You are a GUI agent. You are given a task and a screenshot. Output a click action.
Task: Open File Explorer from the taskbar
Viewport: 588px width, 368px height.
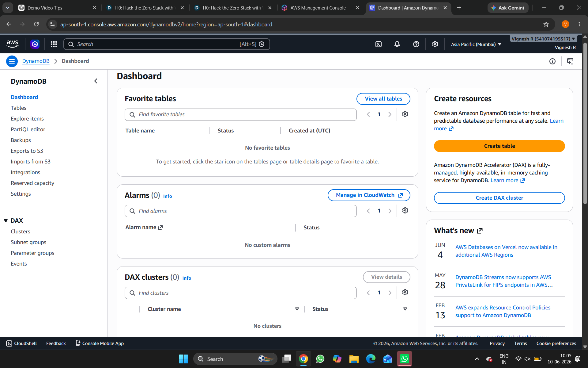(354, 359)
